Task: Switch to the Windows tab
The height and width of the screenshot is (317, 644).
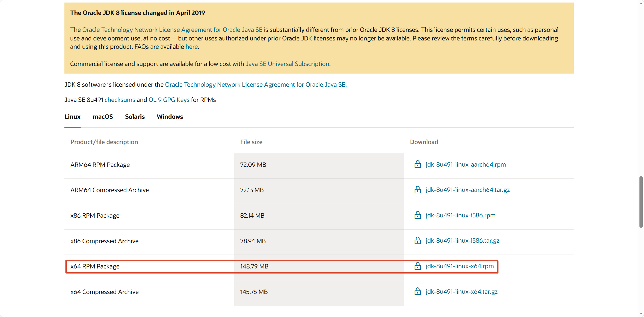Action: coord(170,117)
